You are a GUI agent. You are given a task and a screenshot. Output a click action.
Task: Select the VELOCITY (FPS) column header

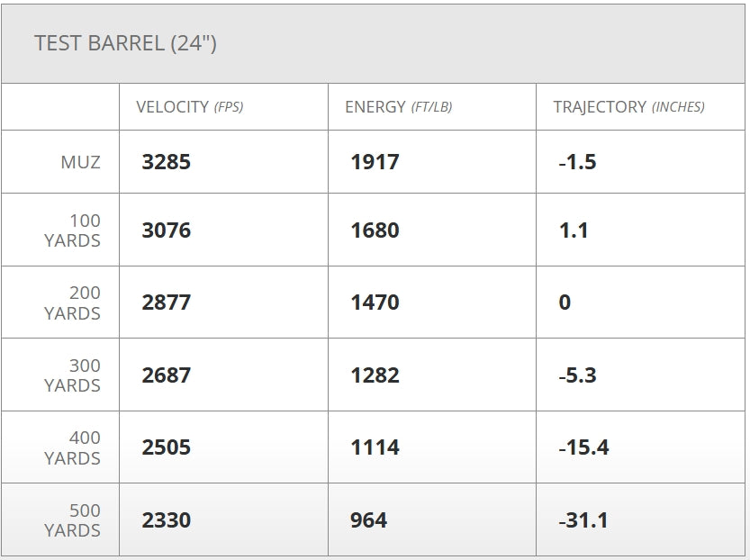click(190, 106)
